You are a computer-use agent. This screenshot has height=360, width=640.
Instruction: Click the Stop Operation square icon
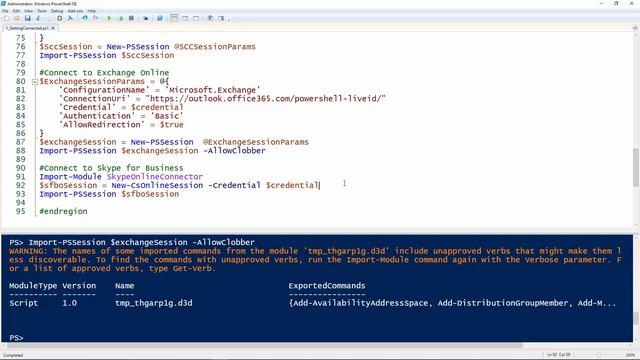click(131, 18)
